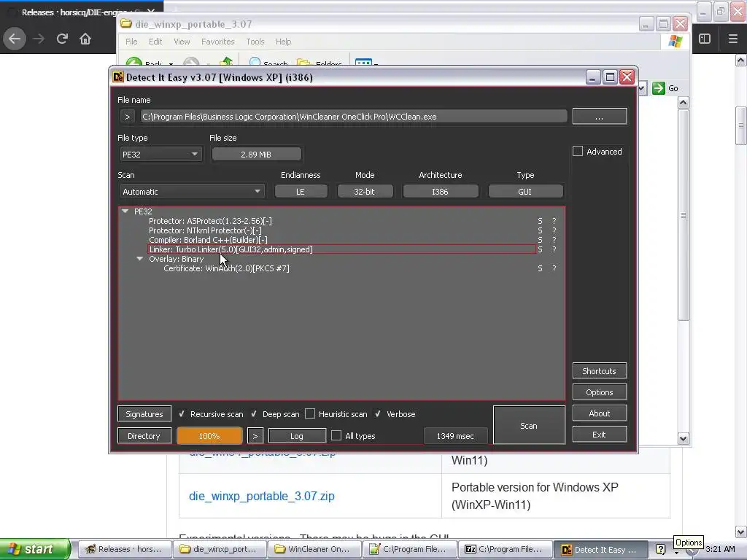Select Linker: Turbo Linker(5.0) row
Screen dimensions: 747x560
tap(341, 249)
